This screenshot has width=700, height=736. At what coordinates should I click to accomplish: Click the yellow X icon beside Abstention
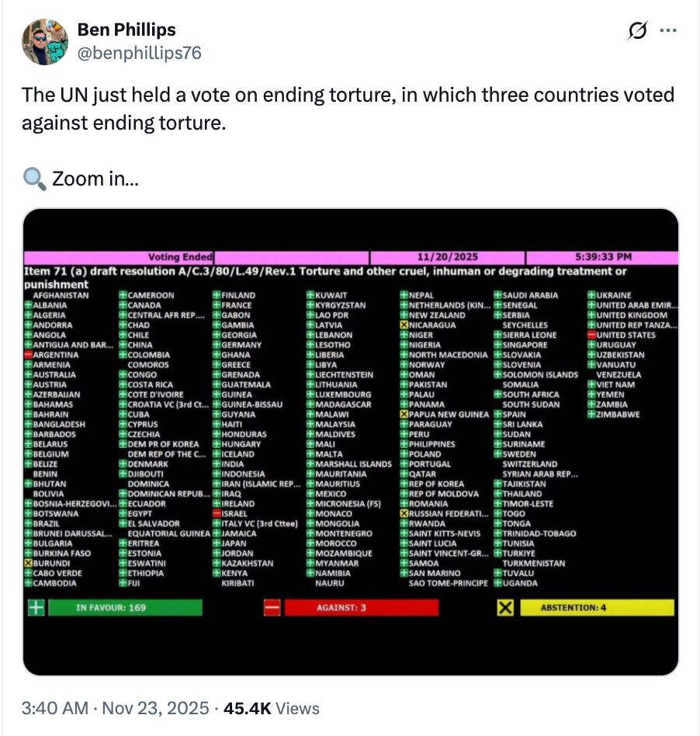coord(505,608)
